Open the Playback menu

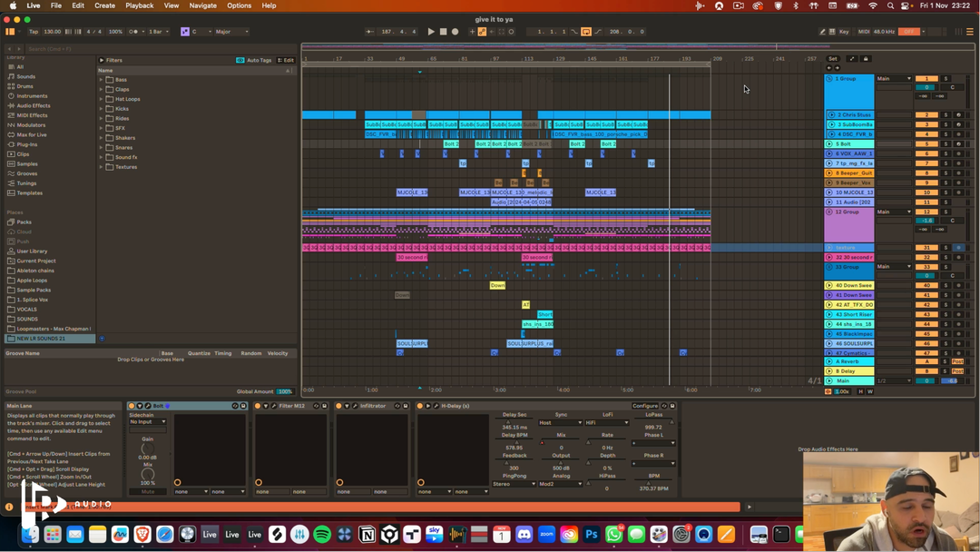pos(139,5)
